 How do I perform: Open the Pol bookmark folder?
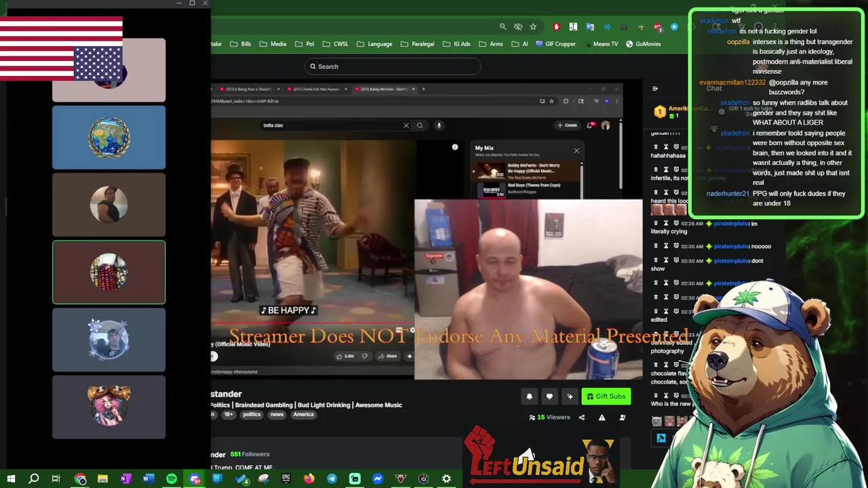pos(304,44)
